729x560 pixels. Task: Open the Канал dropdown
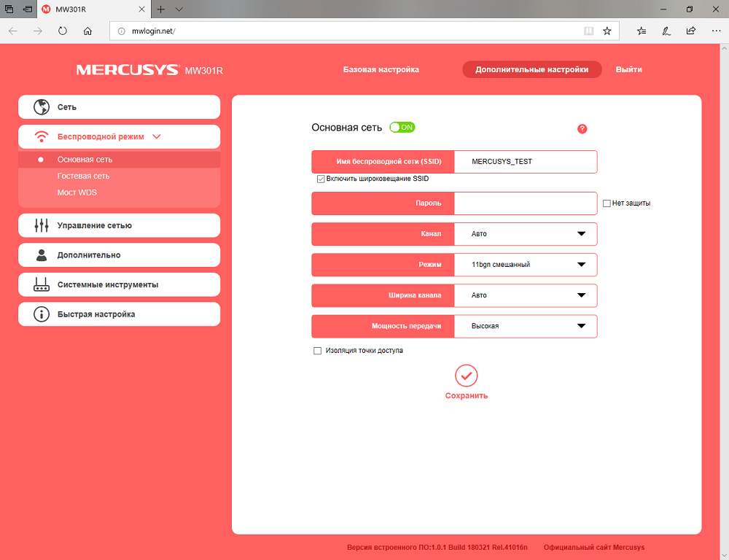(526, 234)
